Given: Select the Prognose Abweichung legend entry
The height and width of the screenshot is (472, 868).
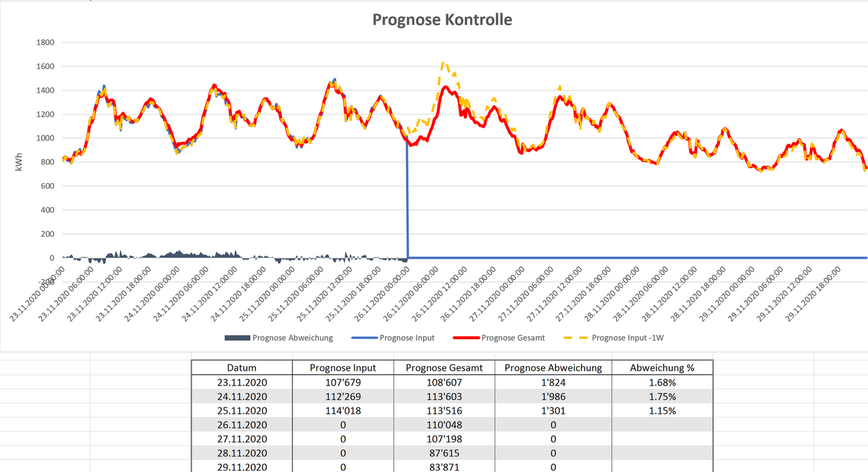Looking at the screenshot, I should 279,338.
